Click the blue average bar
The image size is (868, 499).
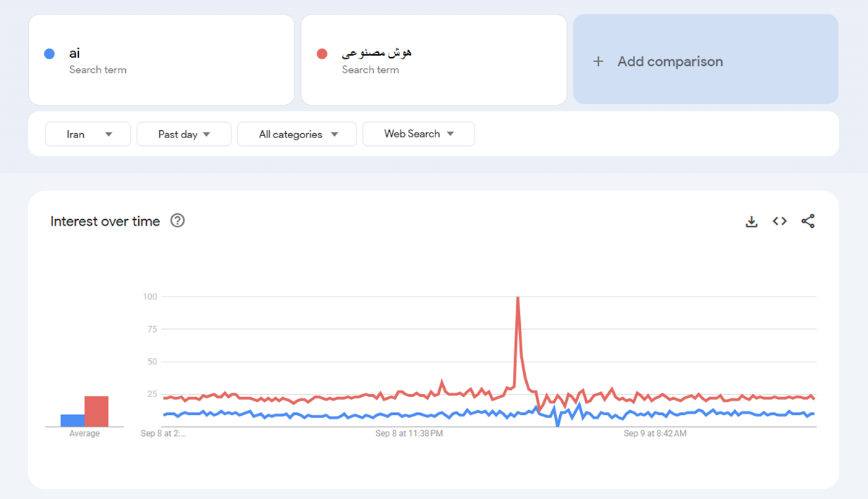tap(72, 420)
